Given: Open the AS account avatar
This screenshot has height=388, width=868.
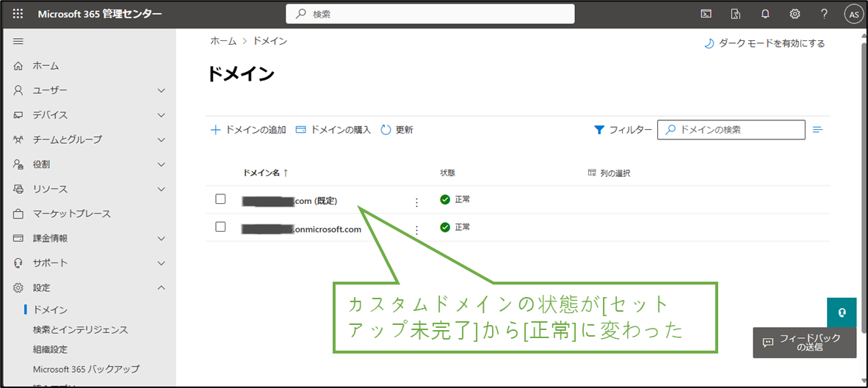Looking at the screenshot, I should pos(853,15).
